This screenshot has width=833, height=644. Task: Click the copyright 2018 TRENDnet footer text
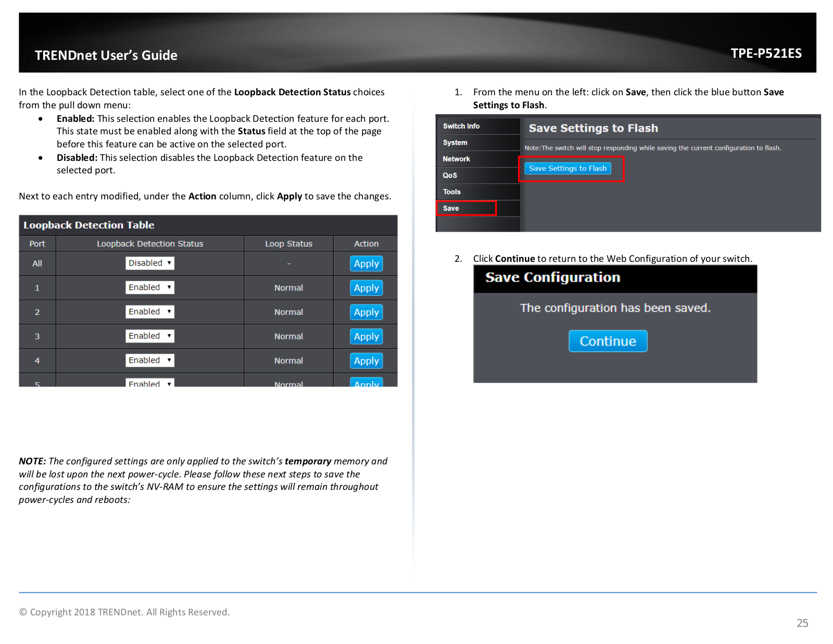(x=124, y=612)
